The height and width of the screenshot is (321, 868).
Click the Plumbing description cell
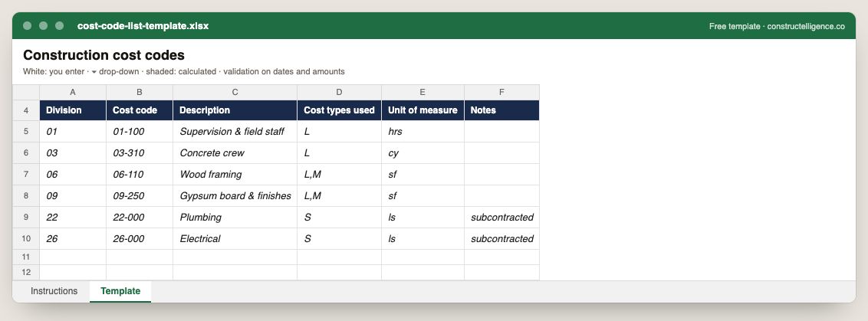[235, 218]
